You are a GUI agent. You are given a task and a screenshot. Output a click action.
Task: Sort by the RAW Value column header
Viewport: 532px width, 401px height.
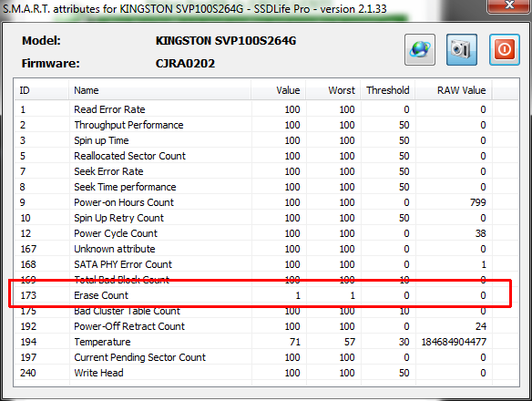click(454, 90)
